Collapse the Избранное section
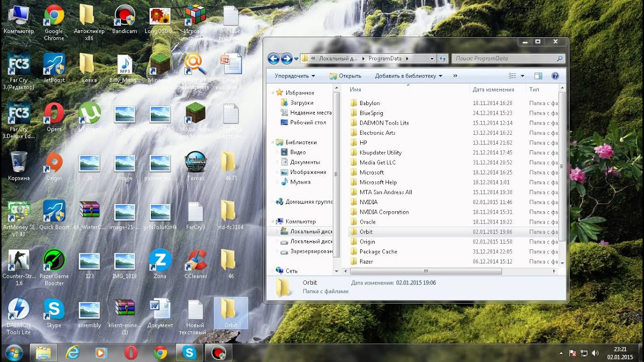The width and height of the screenshot is (644, 362). point(274,93)
